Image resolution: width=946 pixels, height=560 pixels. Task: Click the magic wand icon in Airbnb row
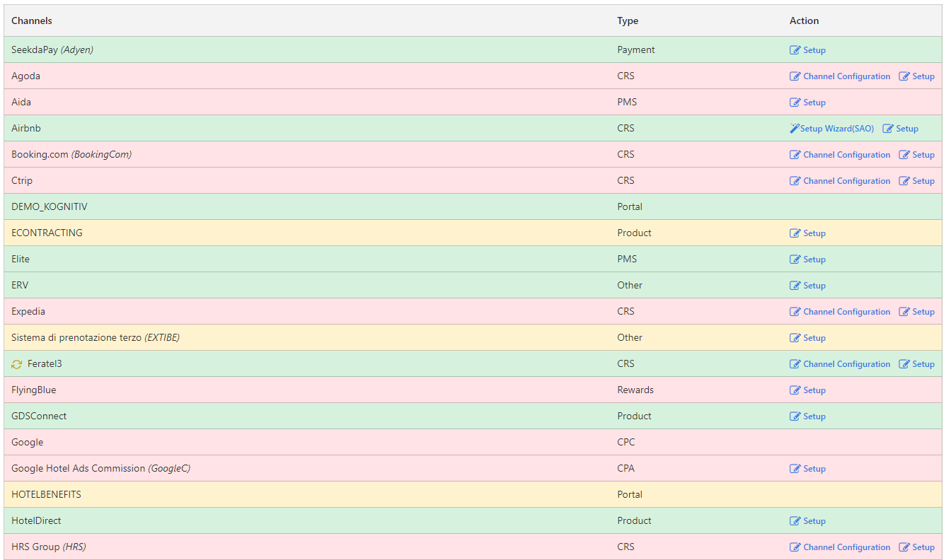click(x=795, y=129)
